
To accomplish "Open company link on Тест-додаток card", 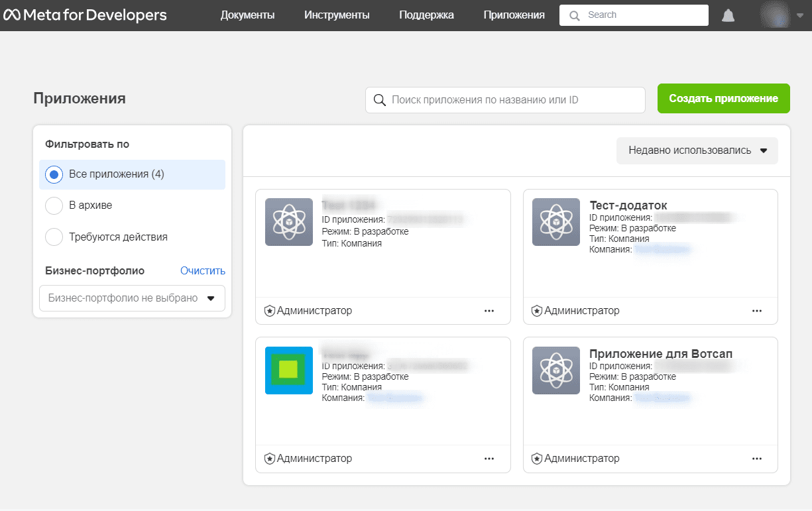I will click(662, 249).
